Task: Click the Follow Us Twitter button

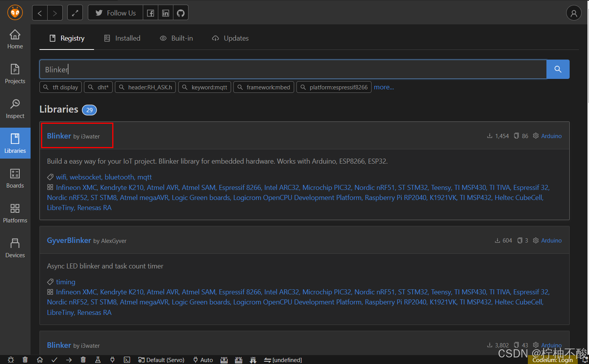Action: pos(115,13)
